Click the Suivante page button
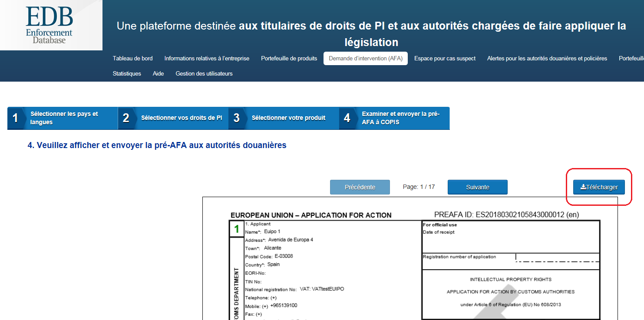The width and height of the screenshot is (644, 320). coord(478,187)
